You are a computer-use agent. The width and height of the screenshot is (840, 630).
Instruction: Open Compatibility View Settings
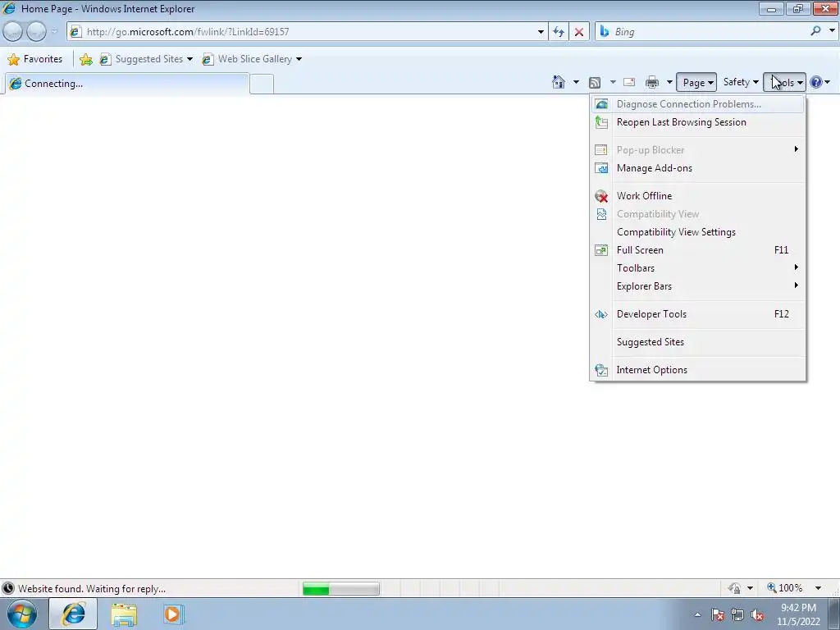(x=697, y=232)
